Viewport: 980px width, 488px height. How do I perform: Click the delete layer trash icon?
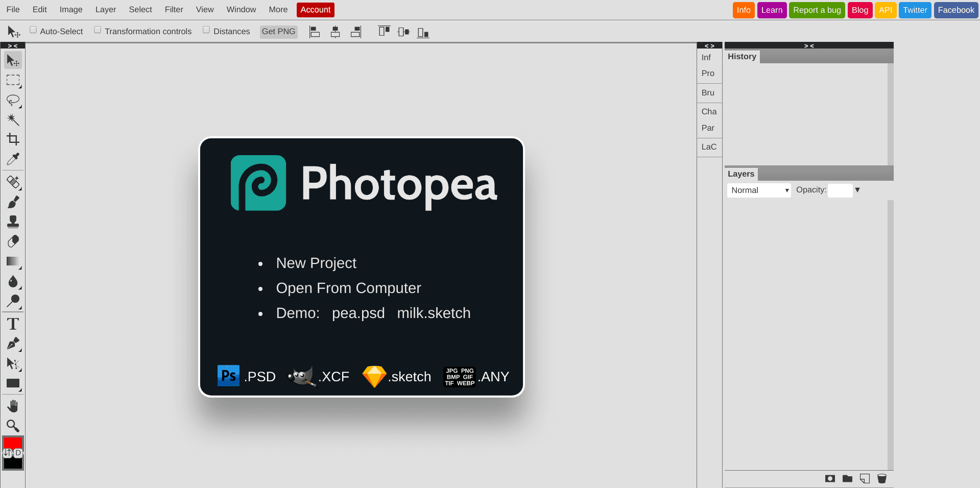point(882,478)
